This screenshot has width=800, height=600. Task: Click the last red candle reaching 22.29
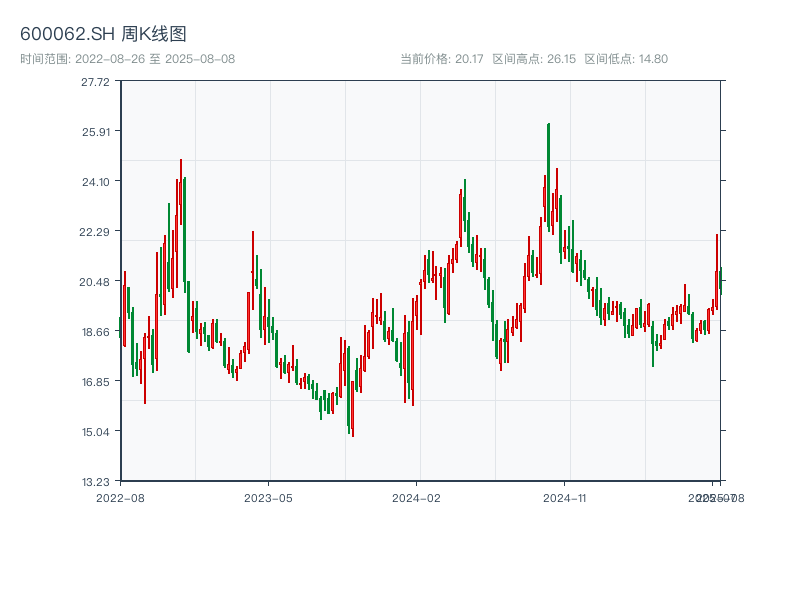click(x=717, y=272)
